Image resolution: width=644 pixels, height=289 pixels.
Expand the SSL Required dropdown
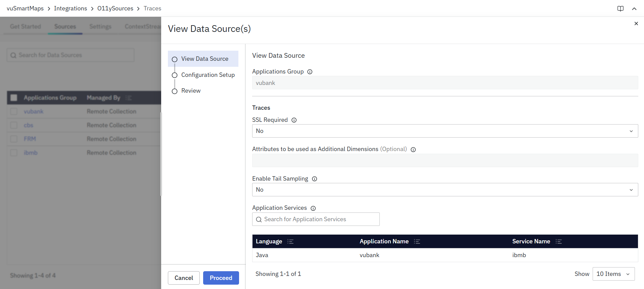pyautogui.click(x=445, y=131)
